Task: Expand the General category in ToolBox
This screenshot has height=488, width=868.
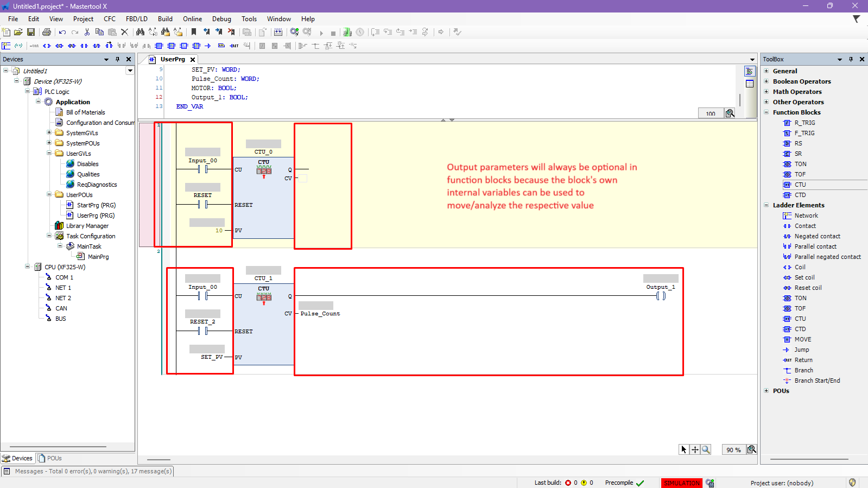Action: pos(766,71)
